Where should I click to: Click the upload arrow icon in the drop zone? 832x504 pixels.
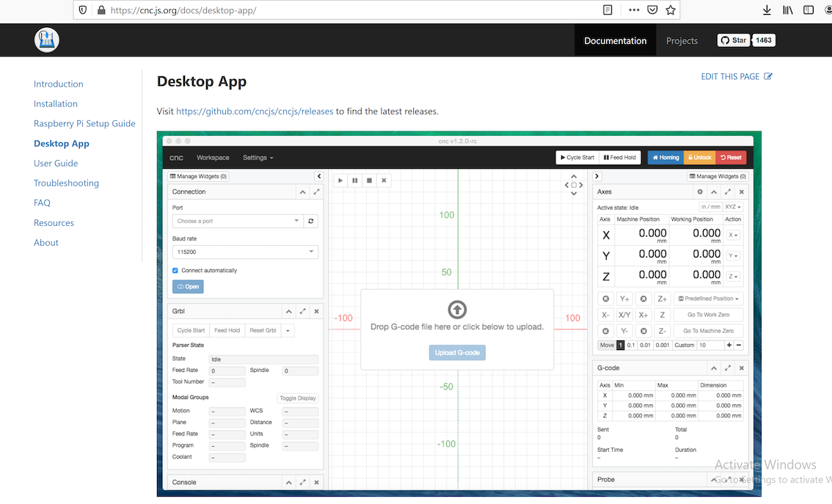tap(457, 310)
